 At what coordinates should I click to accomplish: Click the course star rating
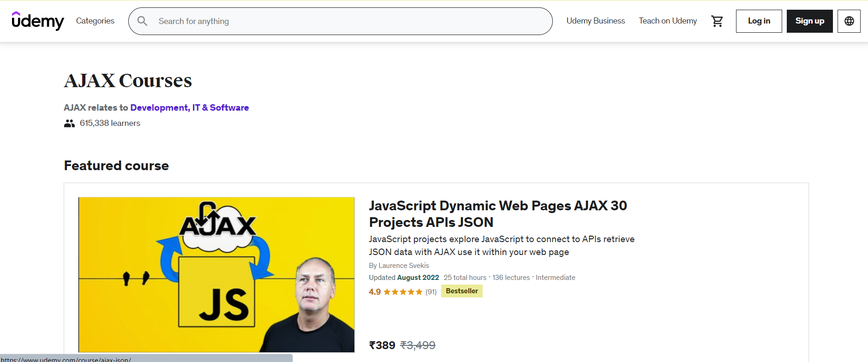(x=403, y=292)
